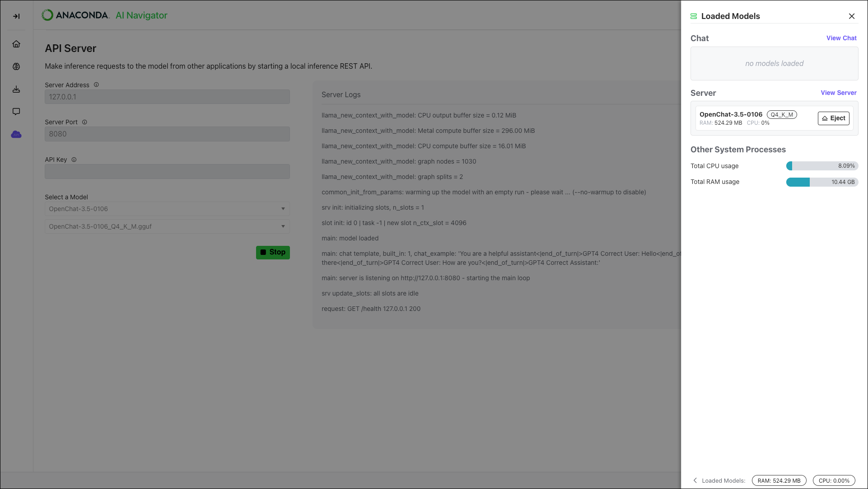Select the 'CPU output buffer size' log line
The image size is (868, 489).
(x=419, y=115)
